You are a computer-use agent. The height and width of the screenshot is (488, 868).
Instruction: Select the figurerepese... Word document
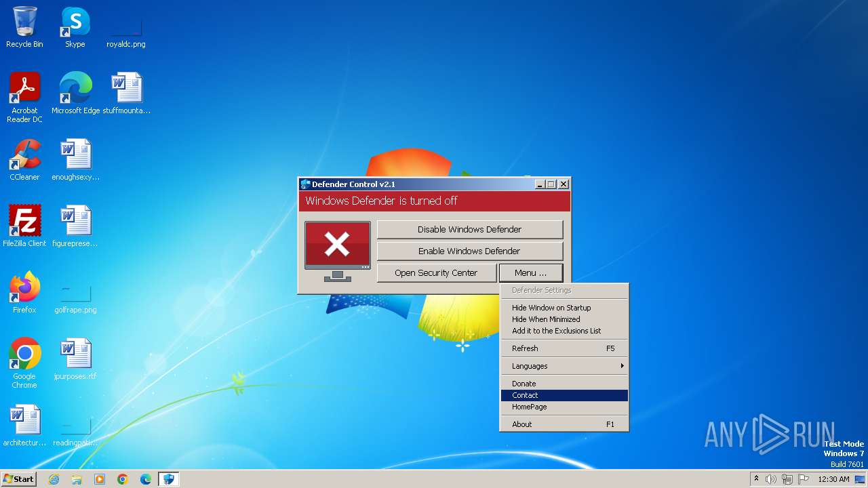[75, 226]
